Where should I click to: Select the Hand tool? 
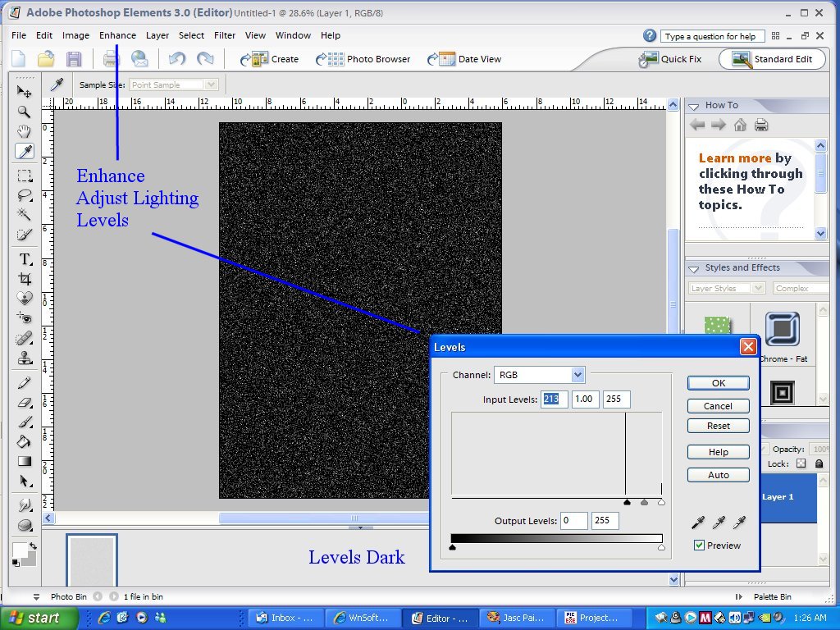[x=24, y=131]
